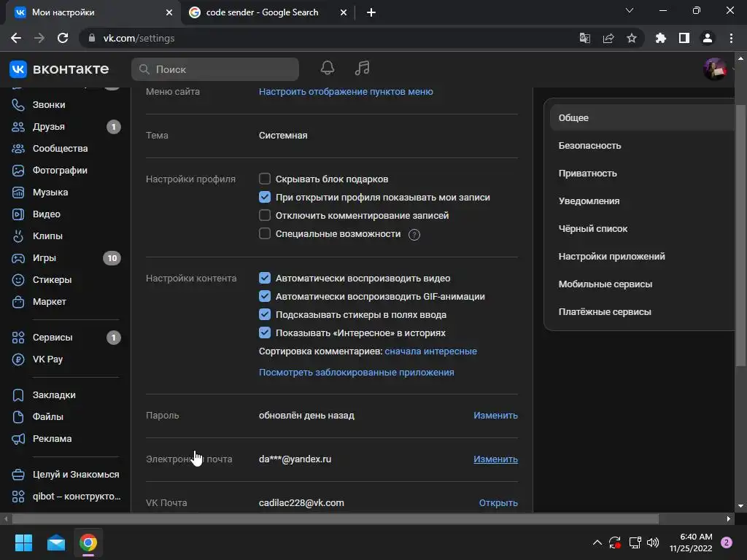The image size is (747, 560).
Task: Select the Мобильные сервисы section
Action: pos(642,284)
